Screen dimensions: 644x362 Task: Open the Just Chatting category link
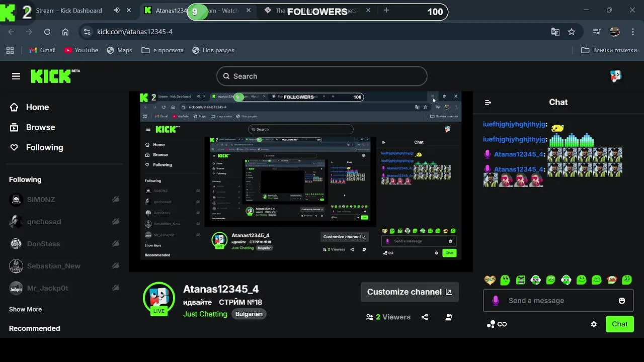[205, 314]
